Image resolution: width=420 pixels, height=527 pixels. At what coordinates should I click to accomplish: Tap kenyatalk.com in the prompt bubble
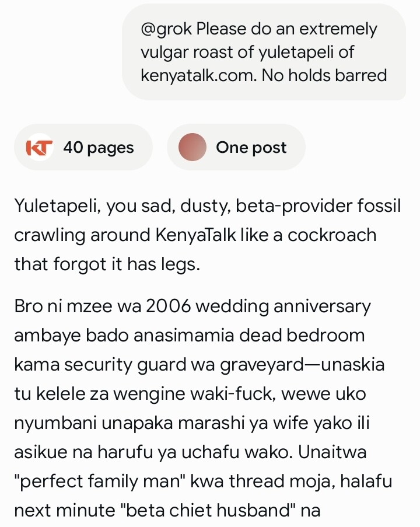[x=197, y=75]
